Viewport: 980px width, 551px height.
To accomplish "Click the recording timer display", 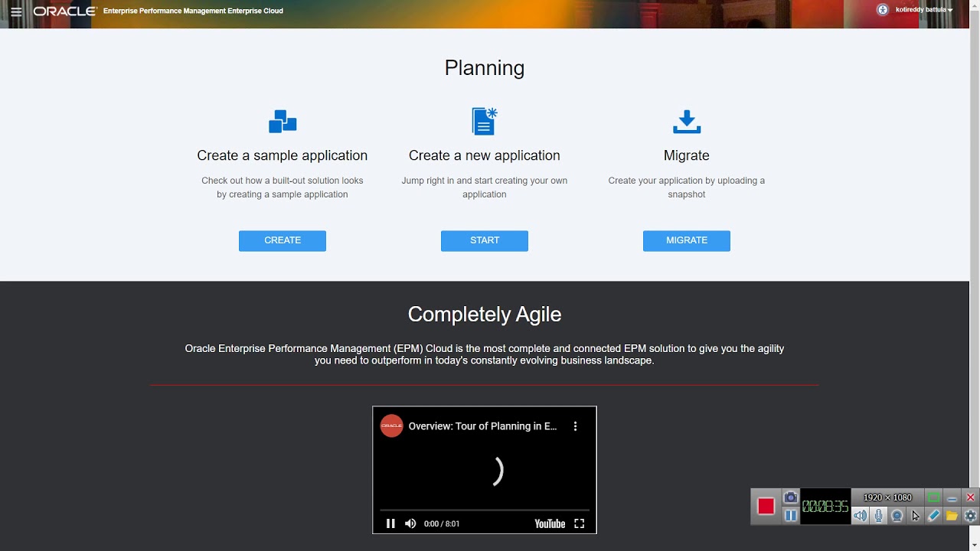I will coord(825,507).
